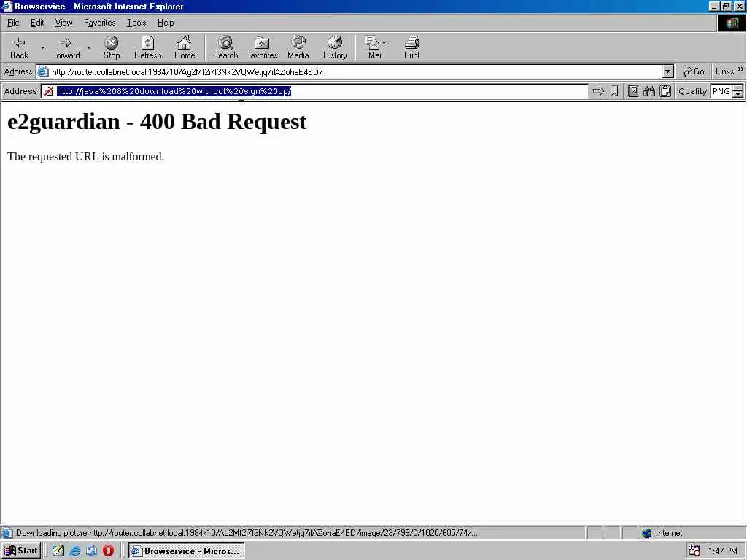
Task: Click the '400 Bad Request' heading
Action: tap(223, 122)
